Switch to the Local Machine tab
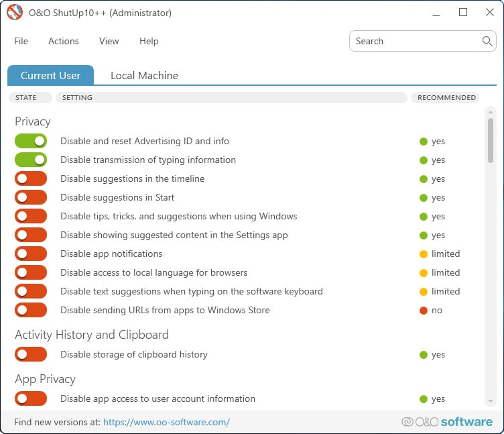 (144, 76)
